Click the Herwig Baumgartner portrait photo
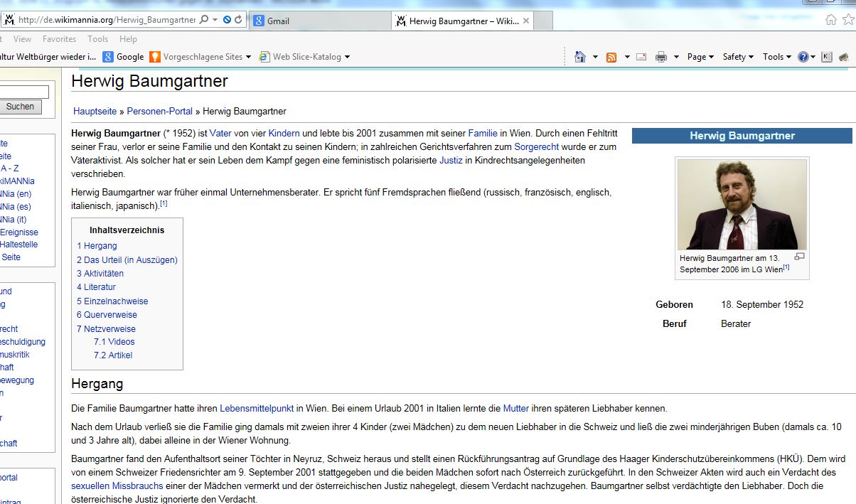This screenshot has height=504, width=856. pos(742,205)
